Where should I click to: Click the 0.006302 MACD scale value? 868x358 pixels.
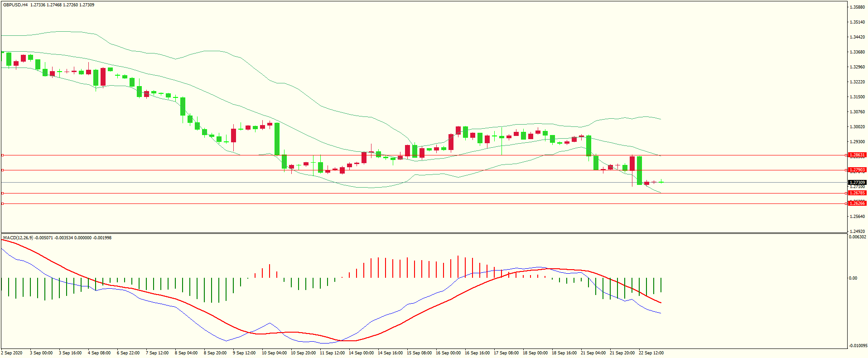(857, 237)
